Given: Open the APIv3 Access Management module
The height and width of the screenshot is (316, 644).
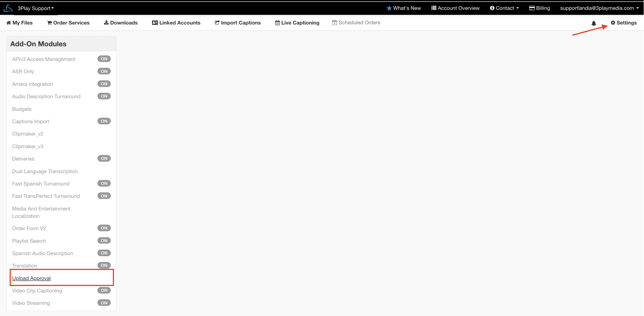Looking at the screenshot, I should pos(44,59).
